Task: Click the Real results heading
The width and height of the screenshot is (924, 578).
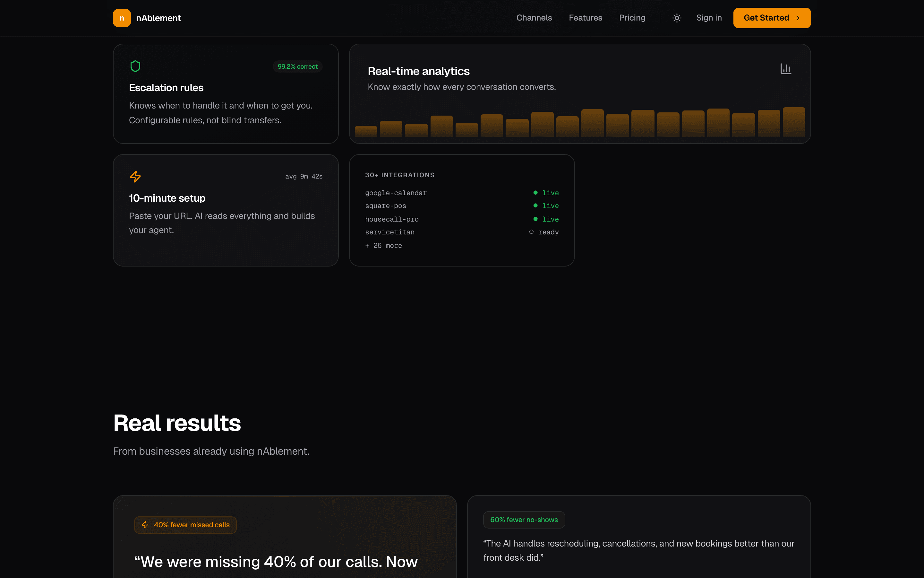Action: [177, 423]
